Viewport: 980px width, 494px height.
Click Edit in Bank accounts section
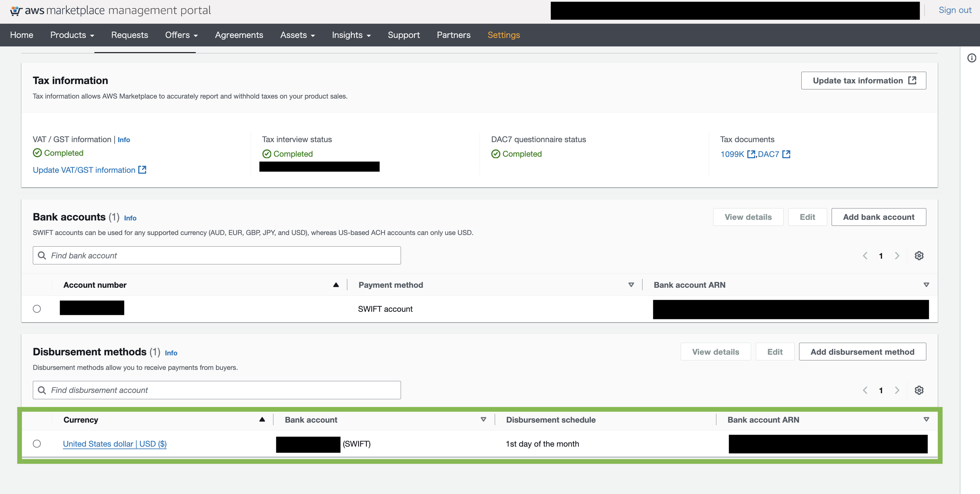click(x=807, y=217)
